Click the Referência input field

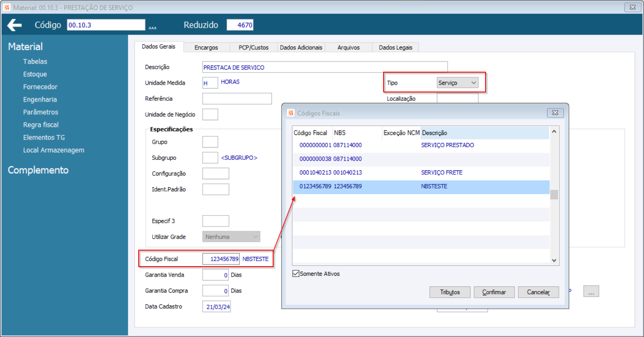click(237, 99)
